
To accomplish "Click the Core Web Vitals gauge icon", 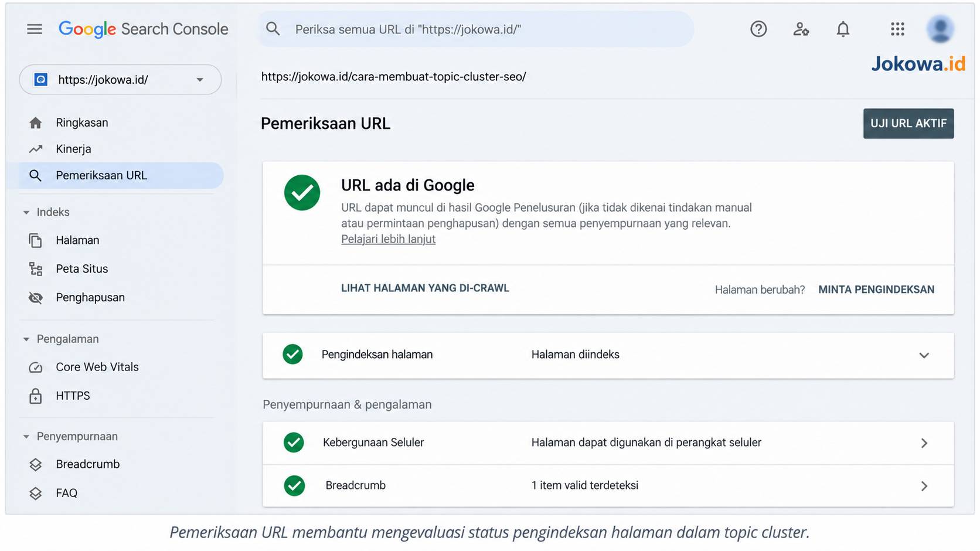I will (36, 368).
